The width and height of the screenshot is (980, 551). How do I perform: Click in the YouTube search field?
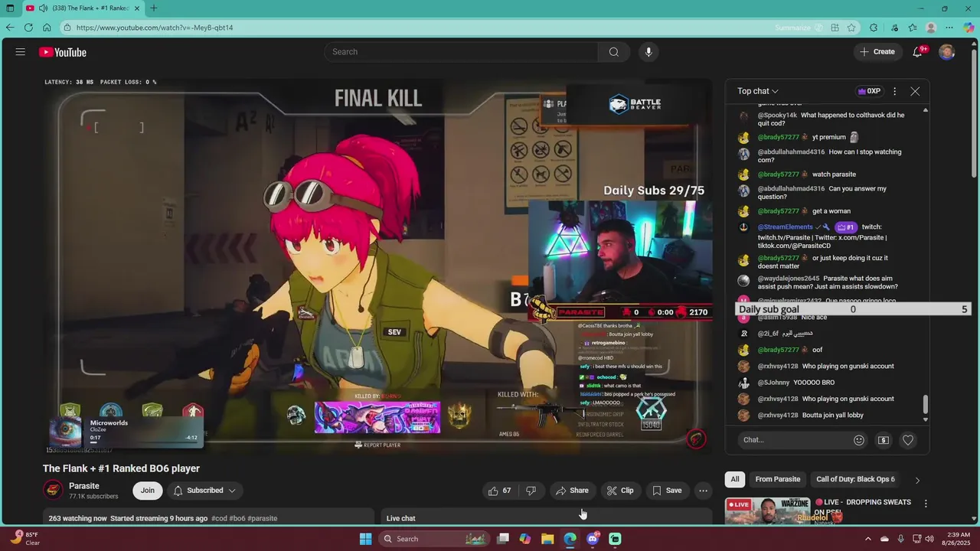coord(462,52)
